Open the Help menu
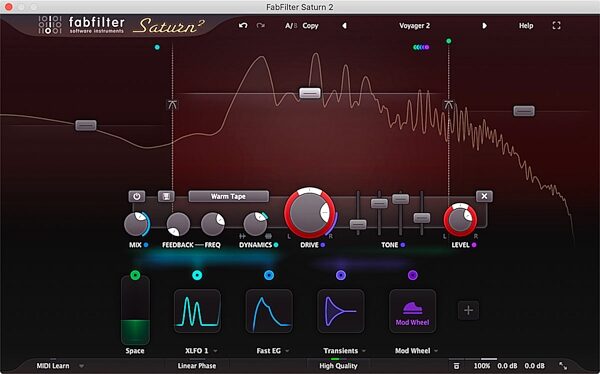The height and width of the screenshot is (374, 600). pyautogui.click(x=526, y=26)
